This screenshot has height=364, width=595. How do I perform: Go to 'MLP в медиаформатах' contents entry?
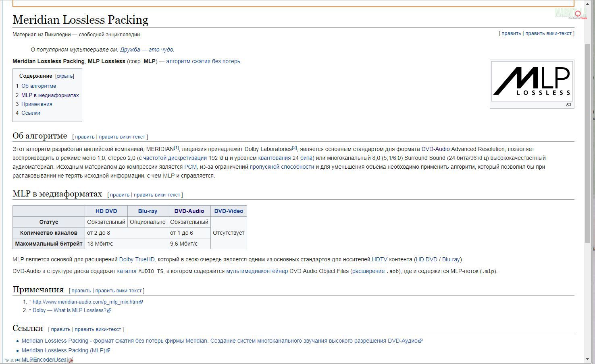point(50,95)
